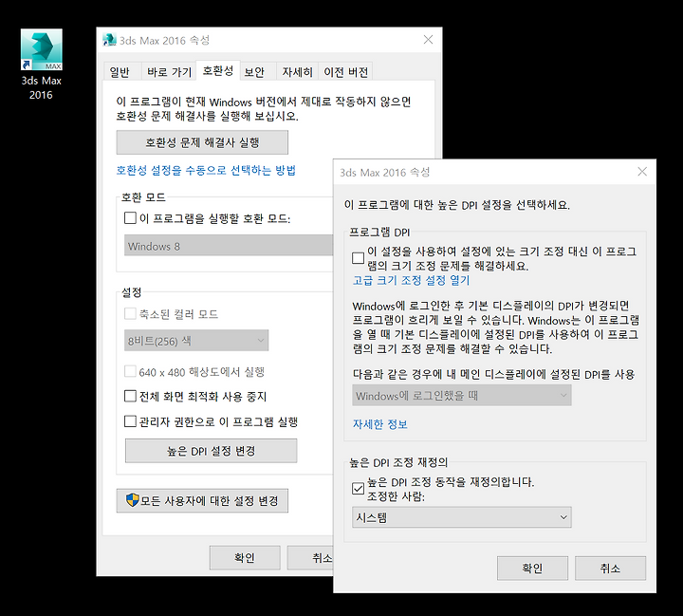
Task: Open the 자세한 정보 link
Action: 379,424
